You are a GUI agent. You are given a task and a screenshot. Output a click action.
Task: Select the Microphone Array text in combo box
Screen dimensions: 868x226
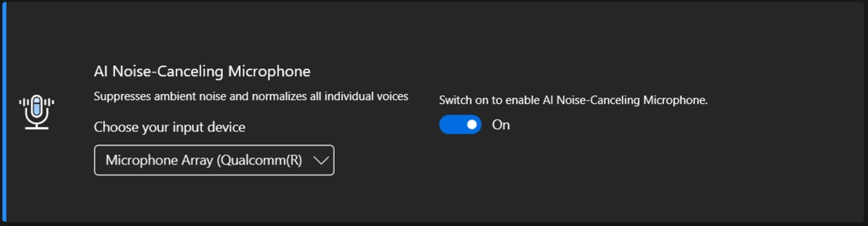tap(159, 160)
